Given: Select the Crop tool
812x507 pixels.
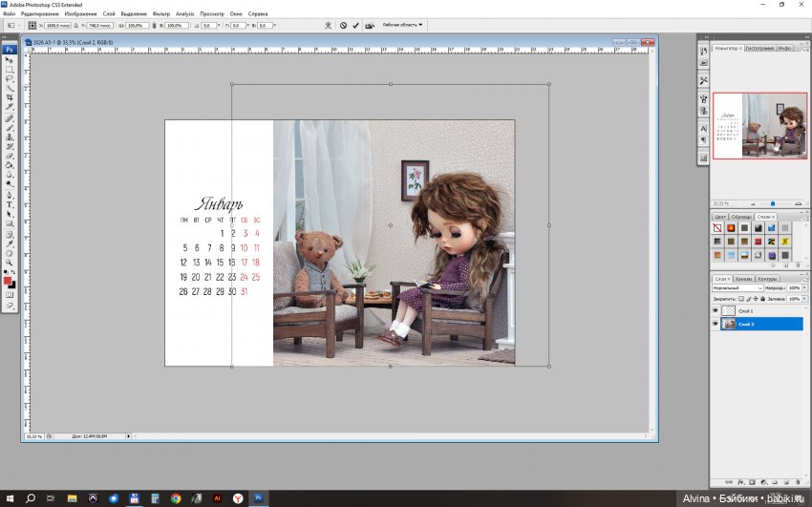Looking at the screenshot, I should [x=10, y=97].
